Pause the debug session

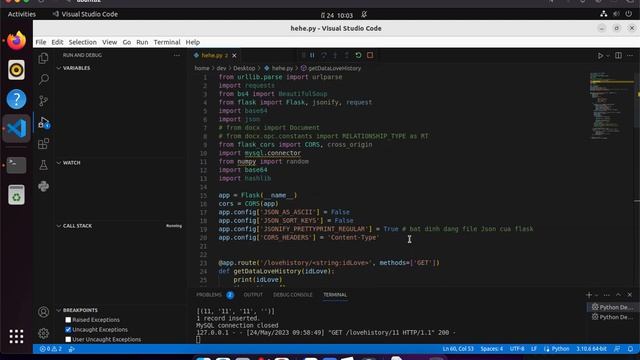point(312,55)
